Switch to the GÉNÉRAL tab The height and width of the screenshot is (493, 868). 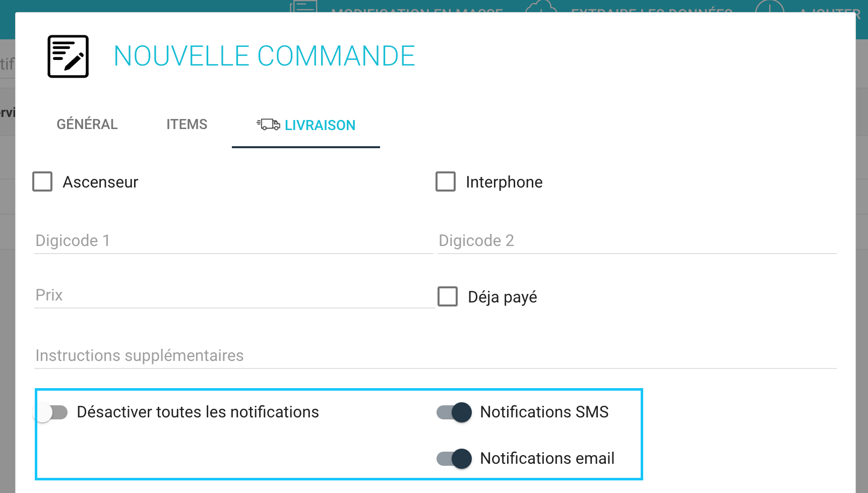coord(87,125)
